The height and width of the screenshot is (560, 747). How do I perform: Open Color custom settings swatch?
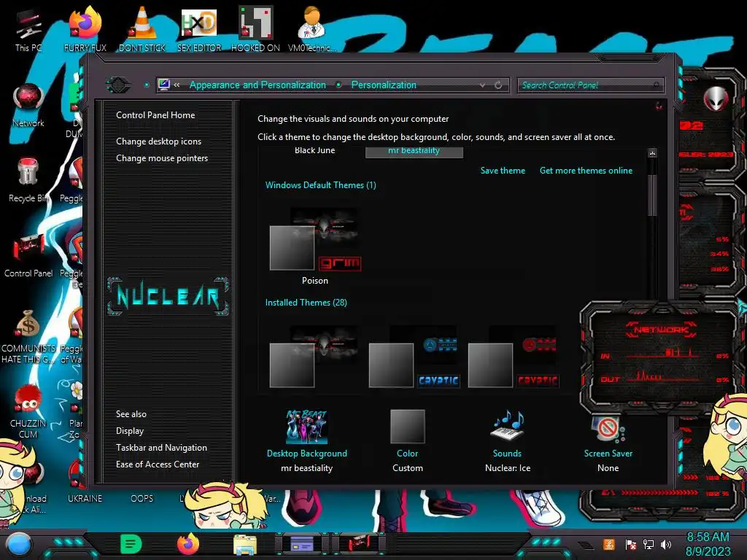pyautogui.click(x=407, y=441)
